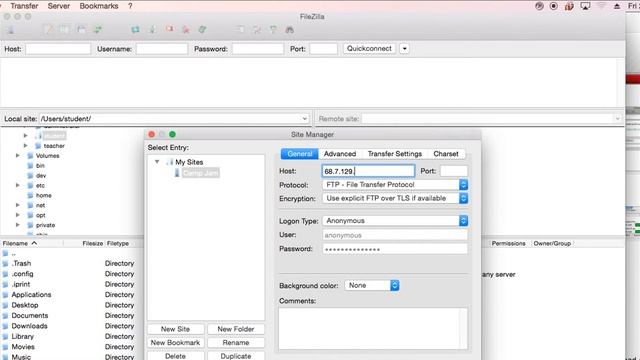Expand the net folder in local tree
The height and width of the screenshot is (360, 640).
18,205
